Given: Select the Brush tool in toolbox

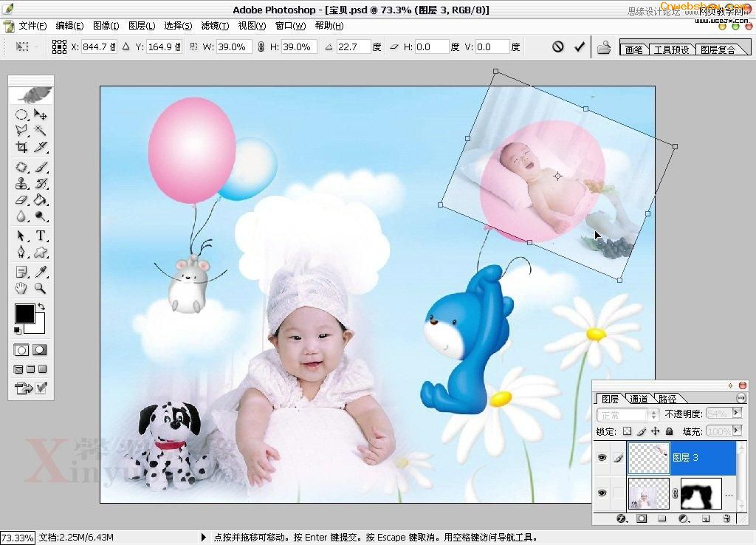Looking at the screenshot, I should (x=41, y=168).
